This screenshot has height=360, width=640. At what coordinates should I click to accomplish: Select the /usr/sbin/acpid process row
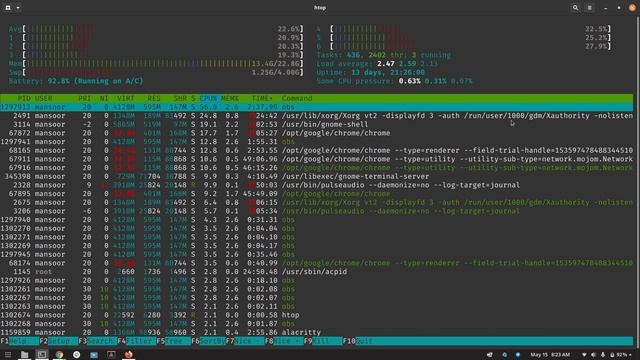(316, 271)
